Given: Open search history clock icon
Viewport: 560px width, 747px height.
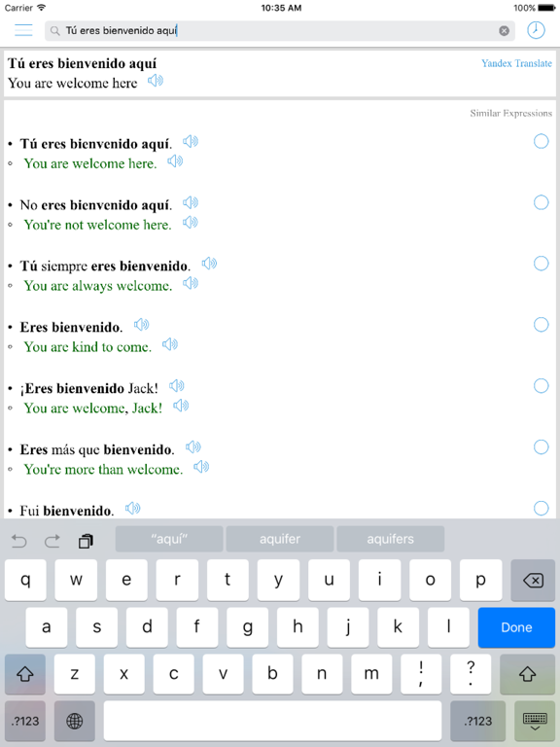Looking at the screenshot, I should click(x=536, y=30).
